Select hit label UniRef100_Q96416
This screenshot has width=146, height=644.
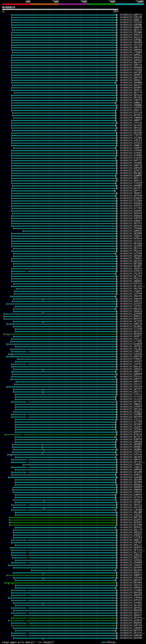coord(131,58)
